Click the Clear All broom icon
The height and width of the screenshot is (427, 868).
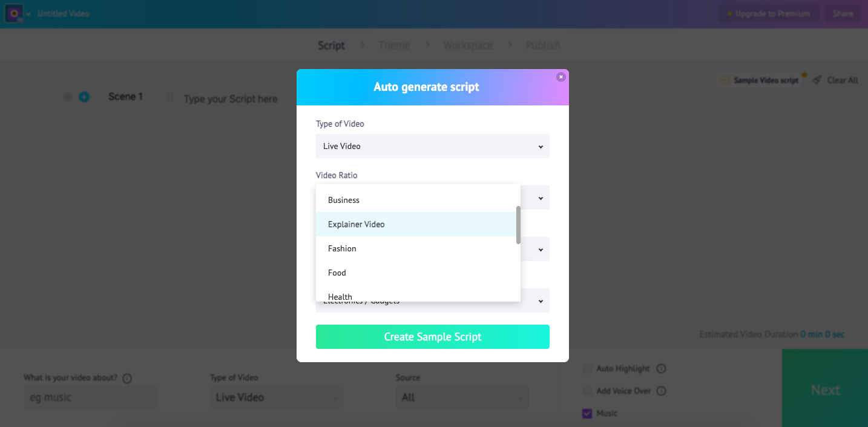[x=817, y=80]
